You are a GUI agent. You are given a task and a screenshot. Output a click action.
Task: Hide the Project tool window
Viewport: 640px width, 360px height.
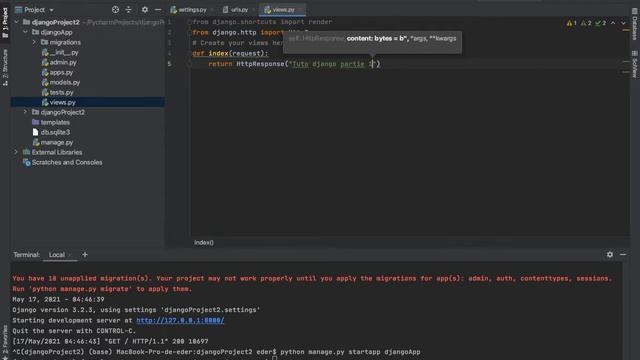(158, 9)
